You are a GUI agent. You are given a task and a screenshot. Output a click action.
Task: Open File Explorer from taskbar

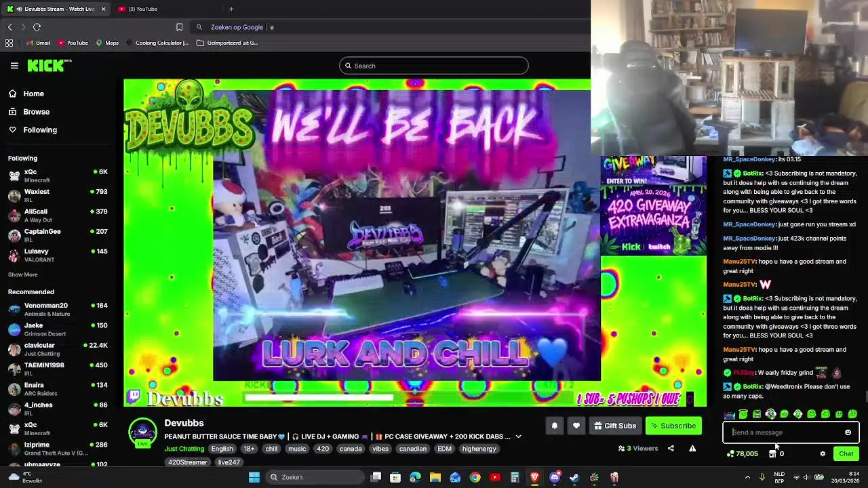[435, 477]
